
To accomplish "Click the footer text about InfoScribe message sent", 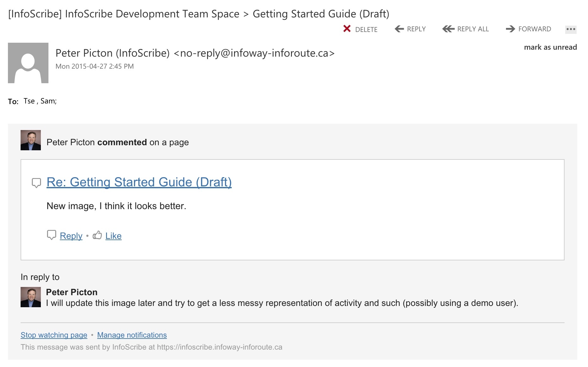I will (x=151, y=347).
